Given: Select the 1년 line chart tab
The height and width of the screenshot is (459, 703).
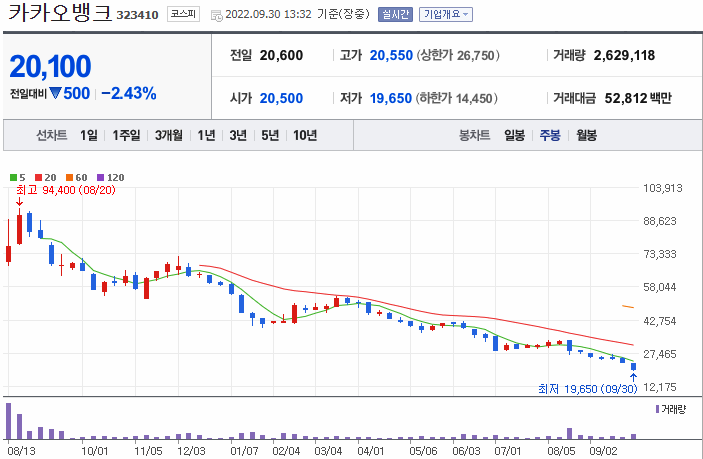Looking at the screenshot, I should 206,135.
